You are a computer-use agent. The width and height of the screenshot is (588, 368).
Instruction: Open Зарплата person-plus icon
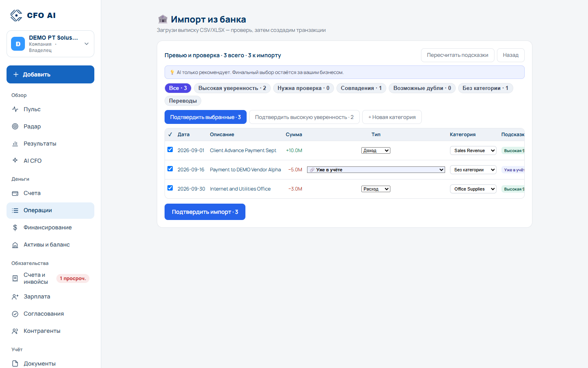(15, 296)
